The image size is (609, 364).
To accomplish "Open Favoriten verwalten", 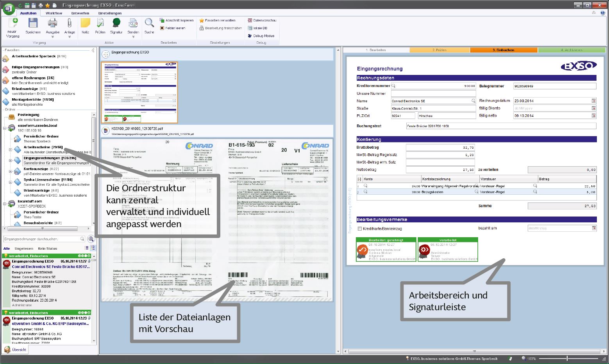I will coord(217,20).
